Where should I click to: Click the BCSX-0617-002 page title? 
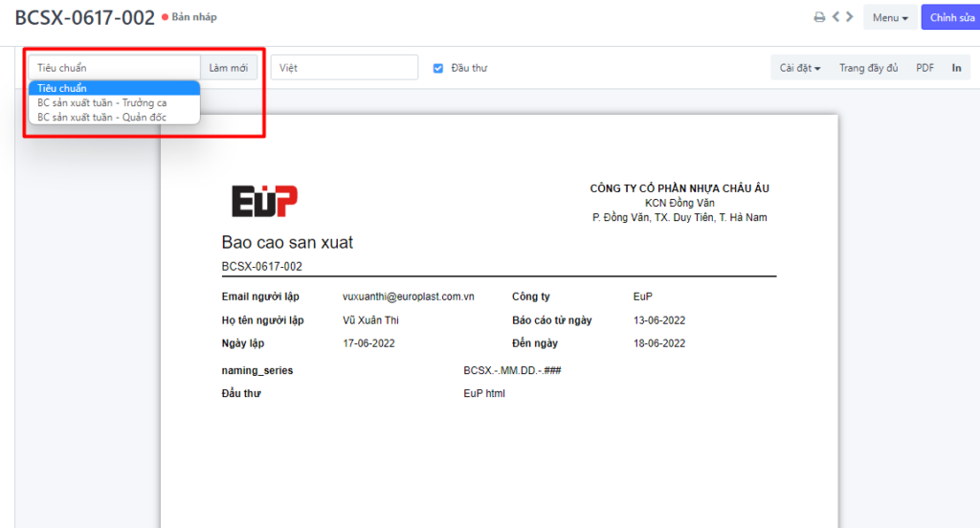coord(84,17)
